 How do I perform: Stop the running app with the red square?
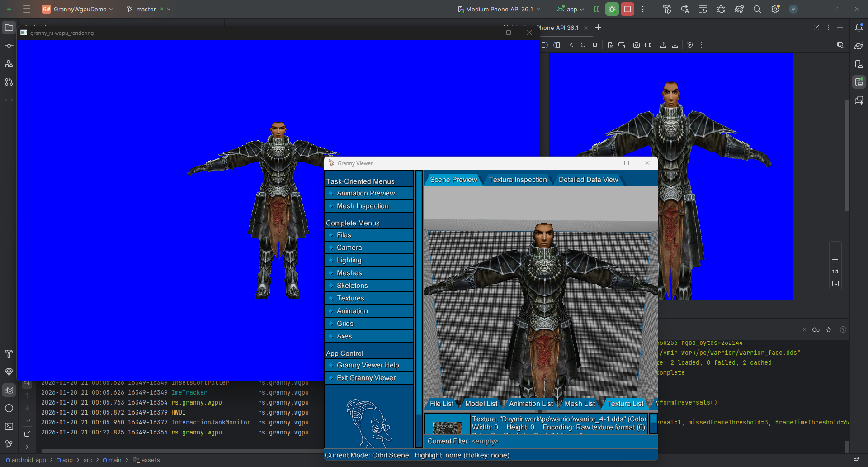click(x=627, y=9)
